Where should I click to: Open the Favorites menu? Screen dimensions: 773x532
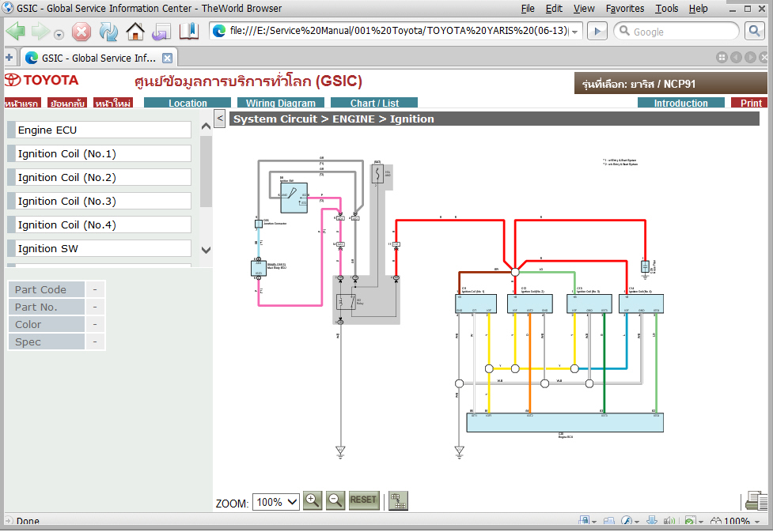625,9
